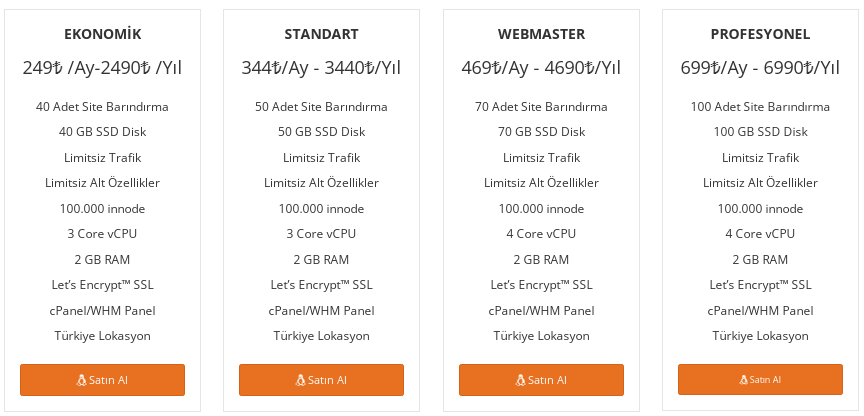Click the Linux icon in Webmaster's buy button

pos(520,380)
